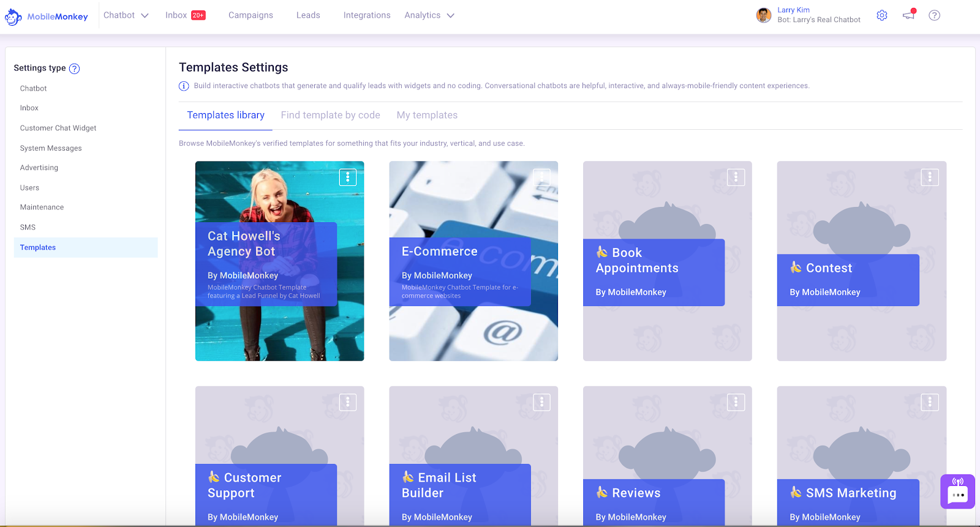This screenshot has width=980, height=527.
Task: Open the E-Commerce template card
Action: pos(473,261)
